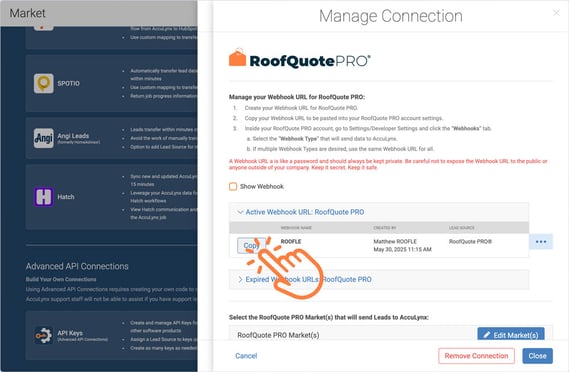Click the LEAD SOURCE column header
The height and width of the screenshot is (372, 569).
[x=462, y=228]
